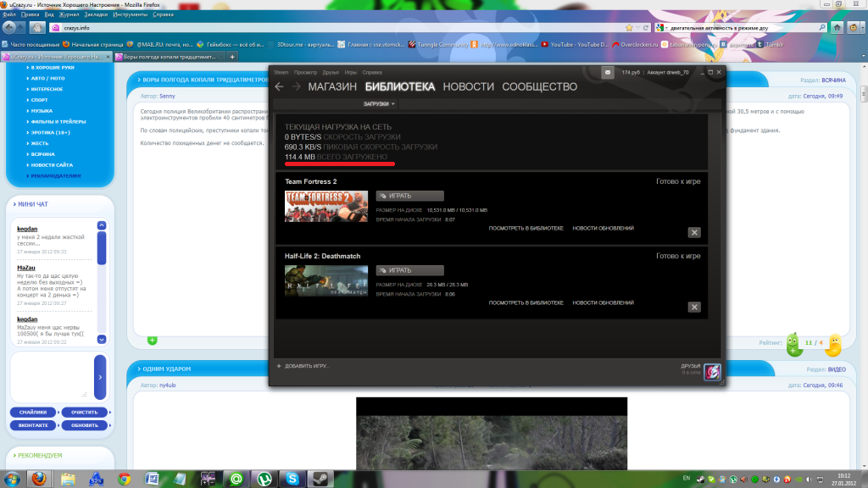Open Microsoft Word from the taskbar

tap(152, 479)
